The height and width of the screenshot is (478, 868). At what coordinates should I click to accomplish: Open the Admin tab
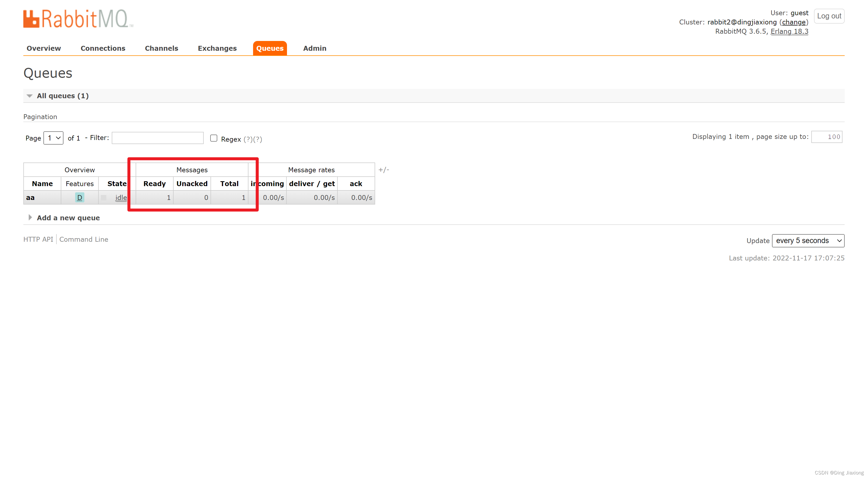coord(315,48)
